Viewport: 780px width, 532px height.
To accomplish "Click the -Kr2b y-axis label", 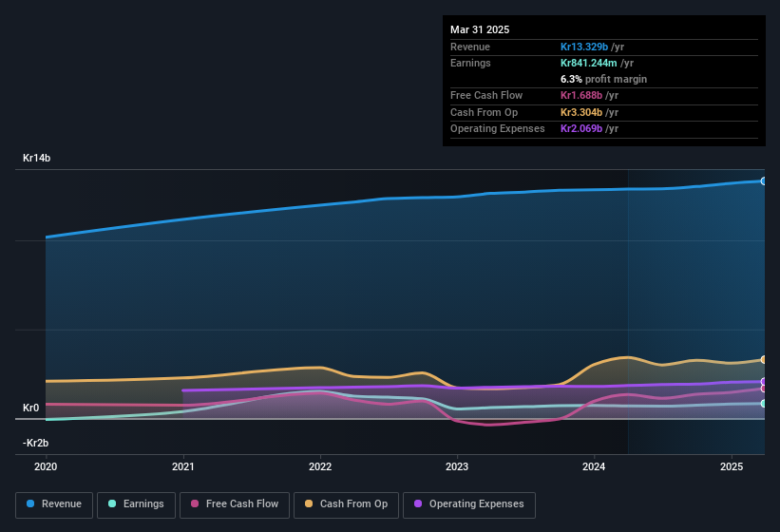I will point(35,443).
